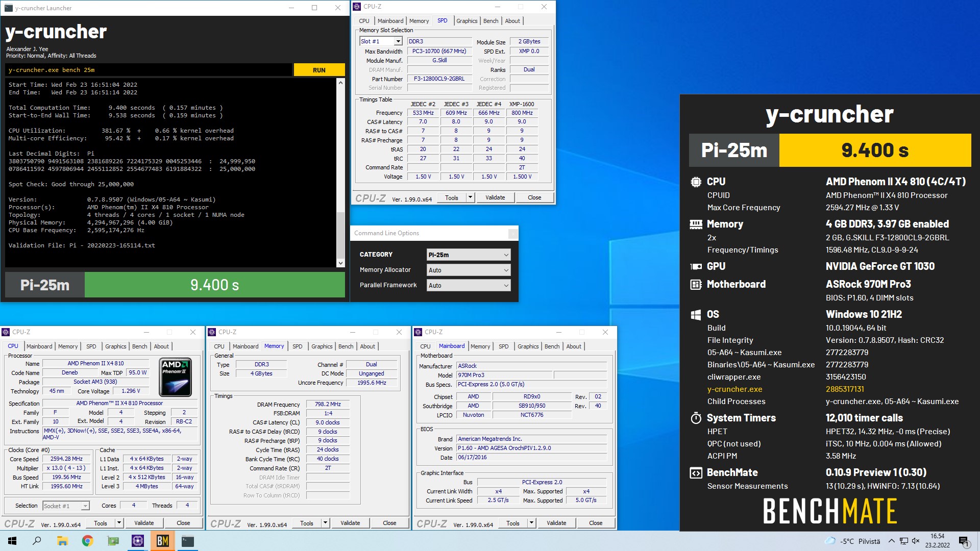The width and height of the screenshot is (980, 551).
Task: Open the taskbar clock showing 16.54
Action: click(938, 541)
